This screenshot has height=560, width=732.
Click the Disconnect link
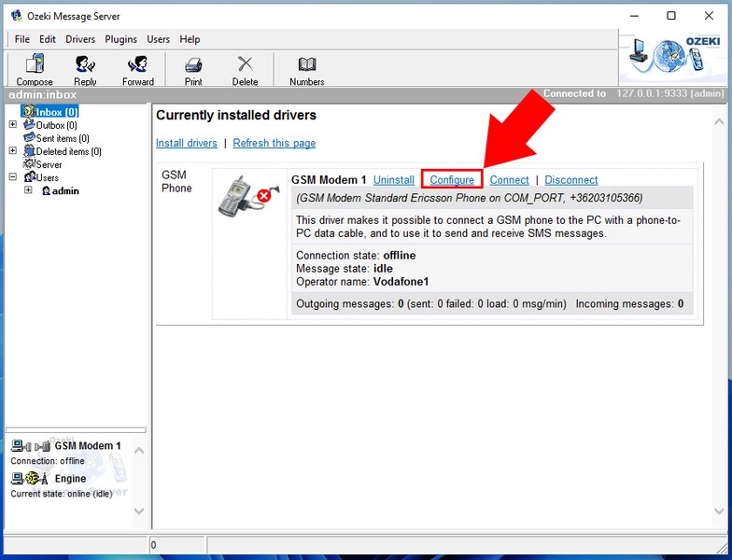click(x=571, y=179)
